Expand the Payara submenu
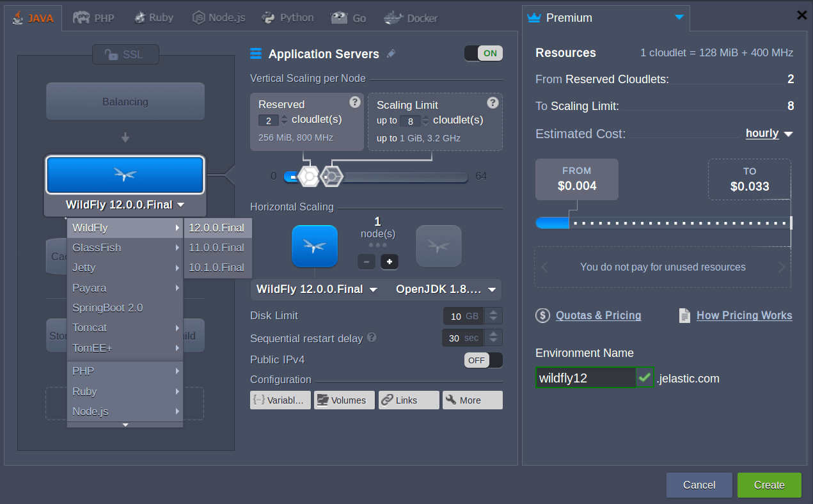Viewport: 813px width, 504px height. [x=125, y=288]
